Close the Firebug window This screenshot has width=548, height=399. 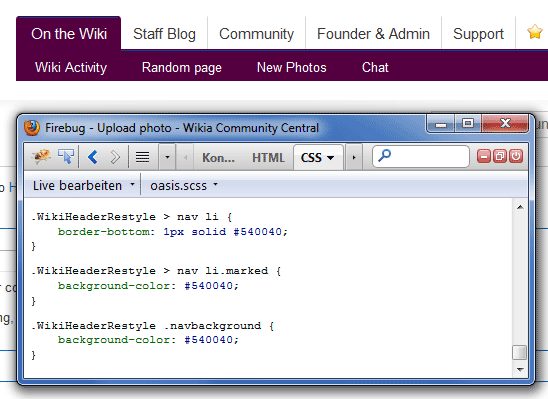[505, 124]
